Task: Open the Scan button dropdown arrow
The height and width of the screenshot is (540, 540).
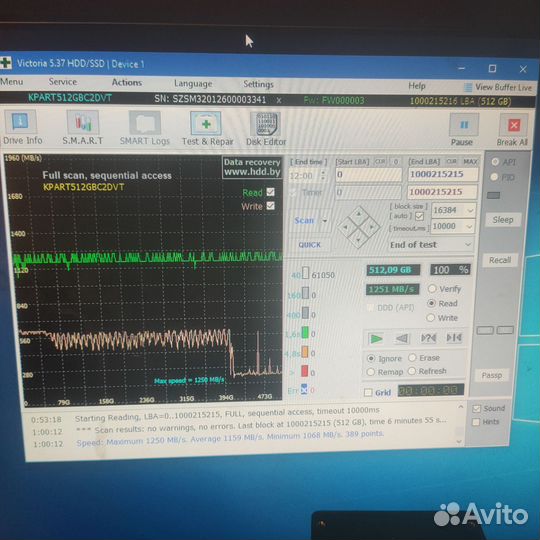Action: (x=325, y=220)
